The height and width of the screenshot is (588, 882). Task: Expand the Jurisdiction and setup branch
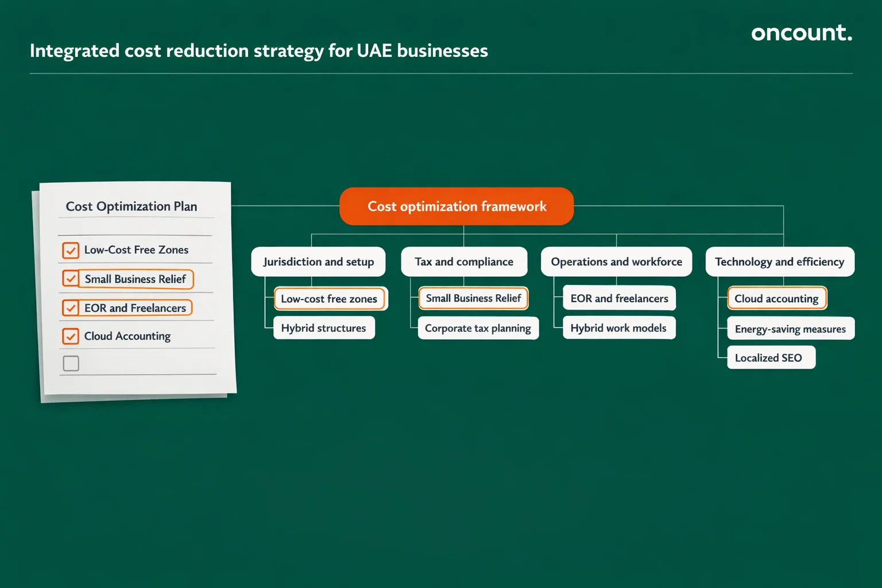click(318, 261)
